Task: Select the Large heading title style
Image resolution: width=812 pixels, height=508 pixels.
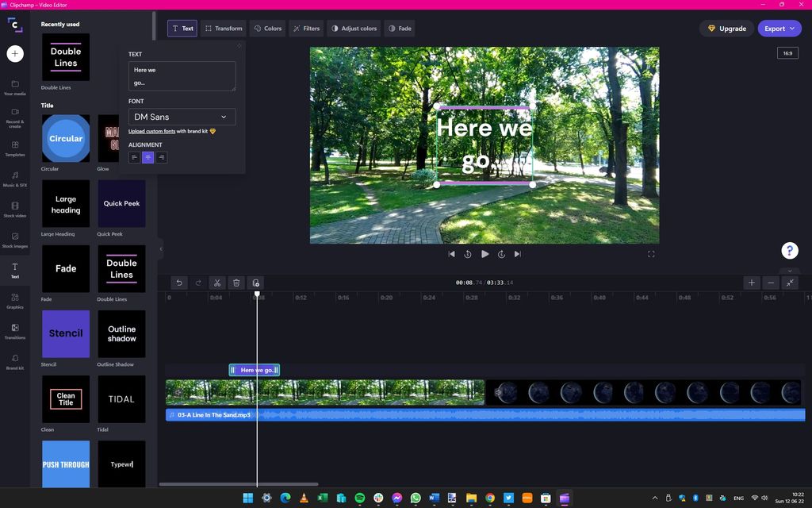Action: click(x=66, y=204)
